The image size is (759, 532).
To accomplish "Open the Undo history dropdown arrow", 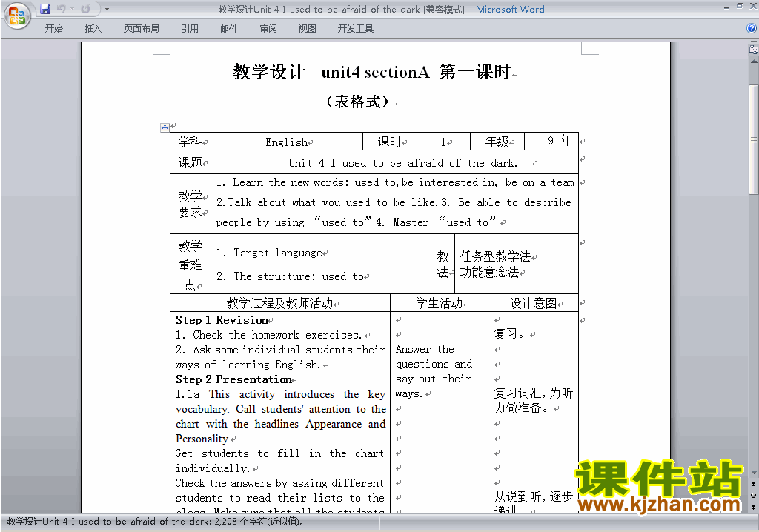I will 72,9.
